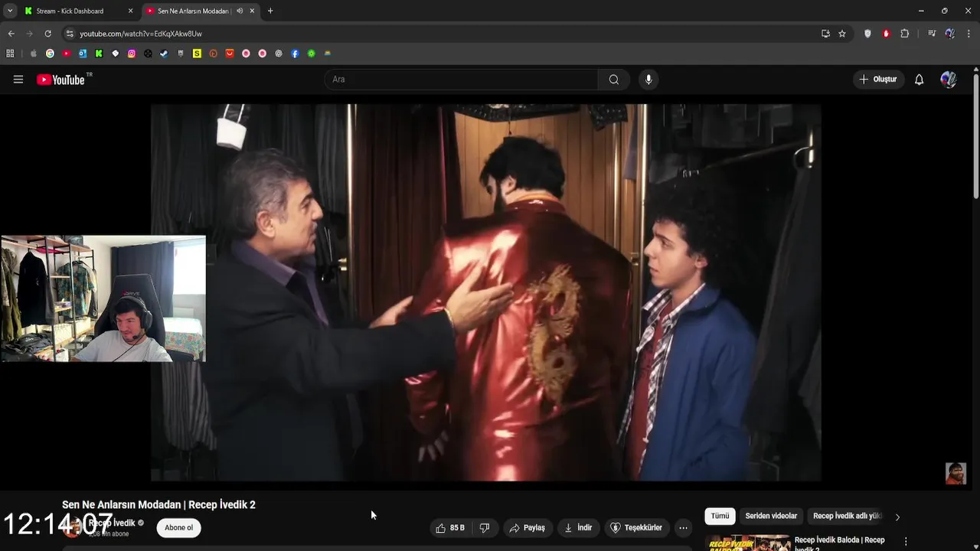This screenshot has height=551, width=980.
Task: Open Recep İvedik Baloda video thumbnail
Action: pos(748,543)
